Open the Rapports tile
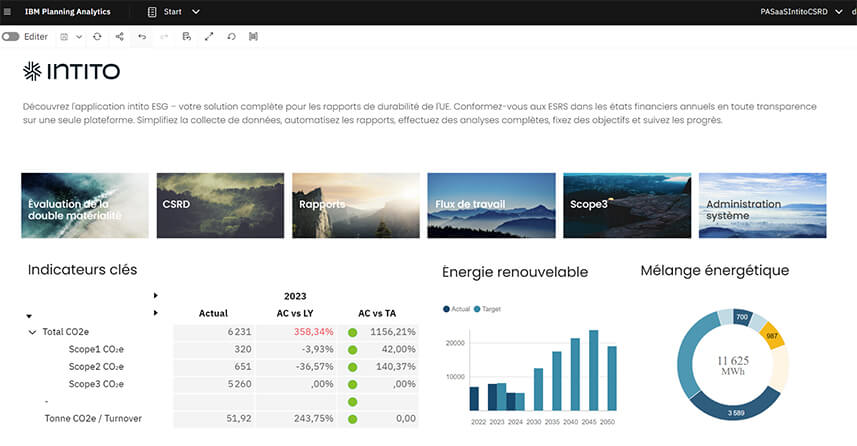857x446 pixels. point(355,205)
